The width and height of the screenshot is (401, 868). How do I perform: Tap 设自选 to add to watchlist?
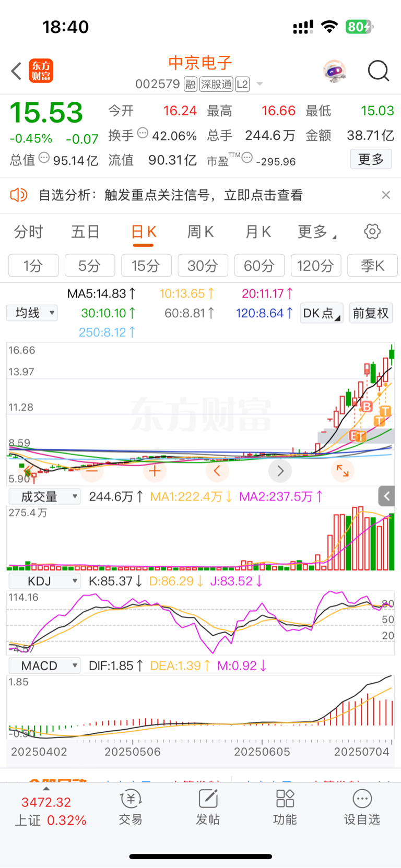click(362, 807)
